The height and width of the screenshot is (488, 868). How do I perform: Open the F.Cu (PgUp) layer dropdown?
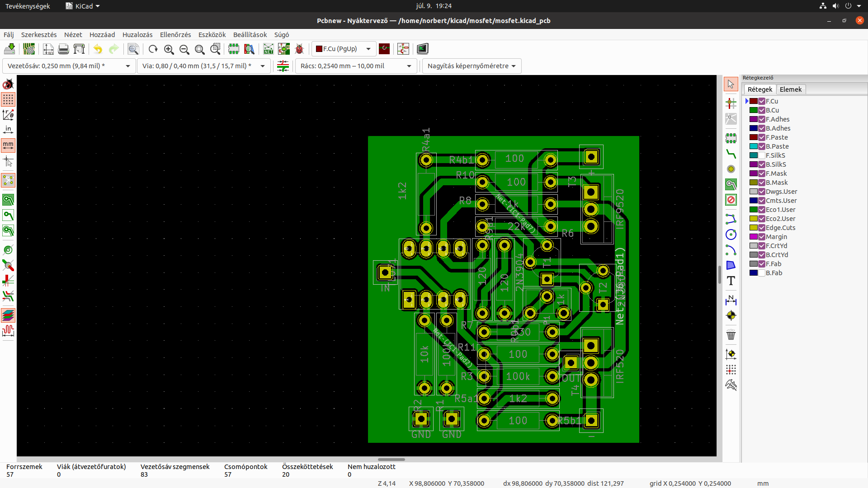(344, 49)
